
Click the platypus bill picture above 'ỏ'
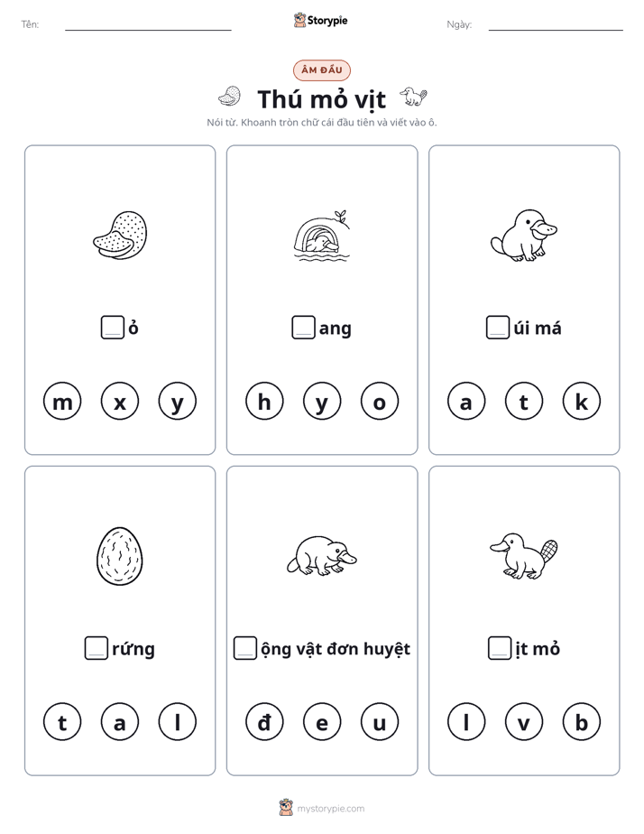click(120, 235)
